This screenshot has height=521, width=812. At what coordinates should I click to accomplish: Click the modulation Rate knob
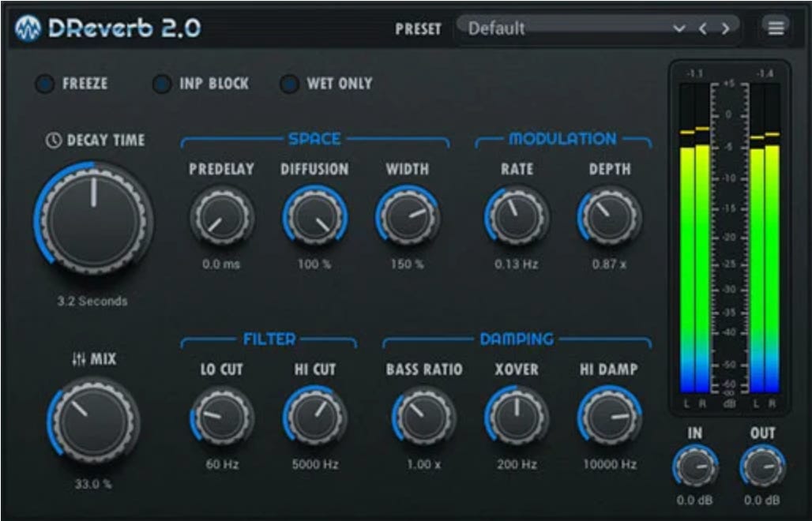coord(517,217)
